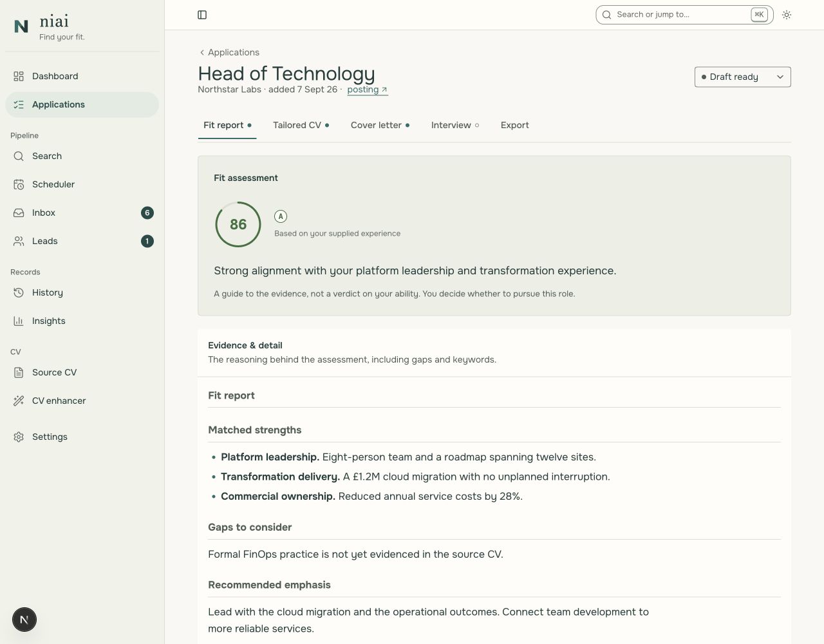Click the ⌘K shortcut badge
Image resolution: width=824 pixels, height=644 pixels.
click(759, 15)
